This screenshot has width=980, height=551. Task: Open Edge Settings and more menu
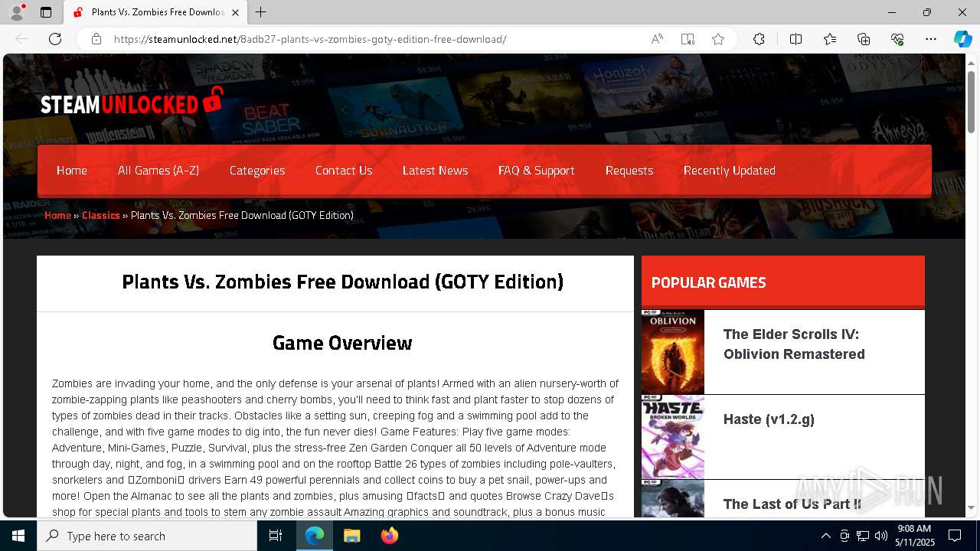click(931, 39)
